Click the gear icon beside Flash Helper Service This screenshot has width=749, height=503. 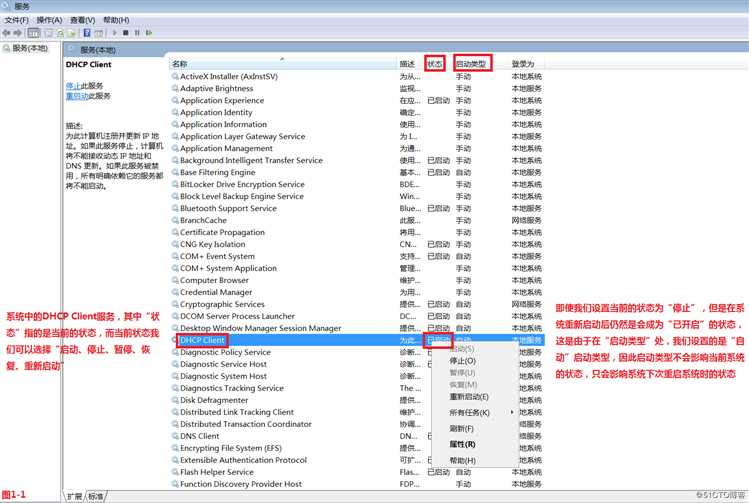click(x=175, y=472)
